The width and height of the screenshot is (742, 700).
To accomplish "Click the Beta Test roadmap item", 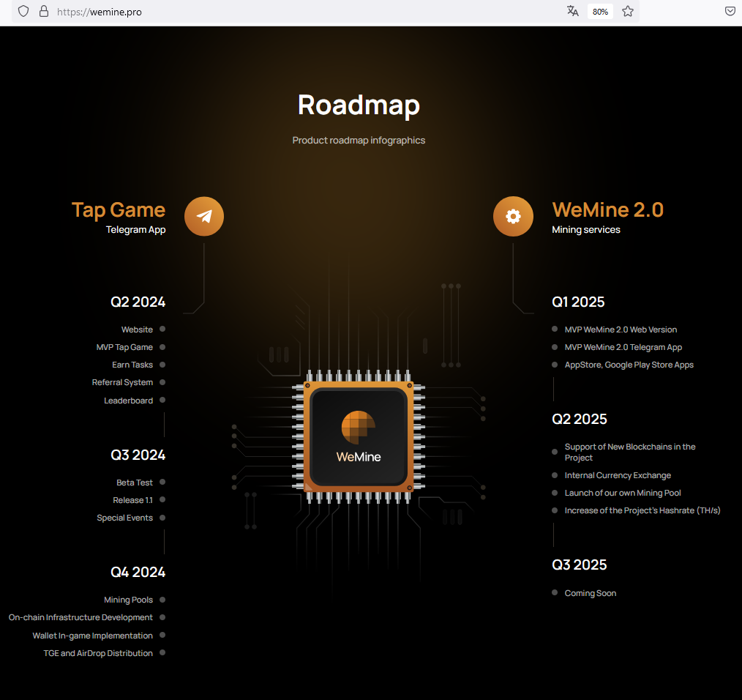I will click(135, 483).
